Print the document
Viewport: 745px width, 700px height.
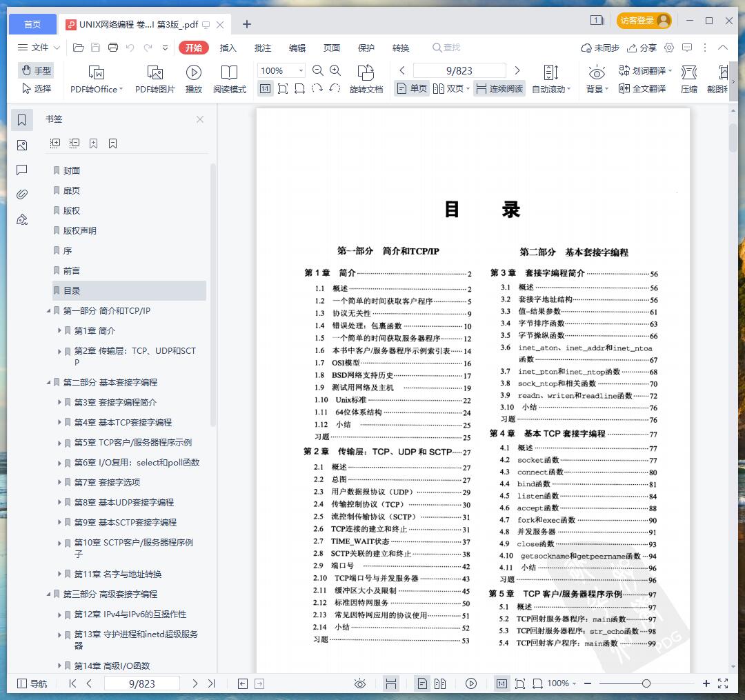point(113,48)
